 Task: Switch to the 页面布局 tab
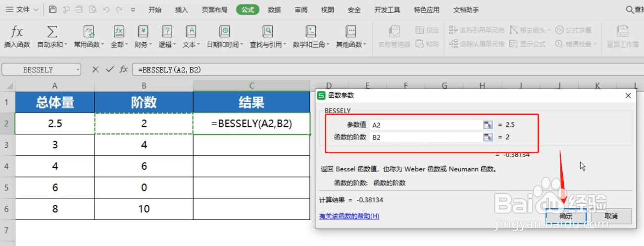pos(215,9)
